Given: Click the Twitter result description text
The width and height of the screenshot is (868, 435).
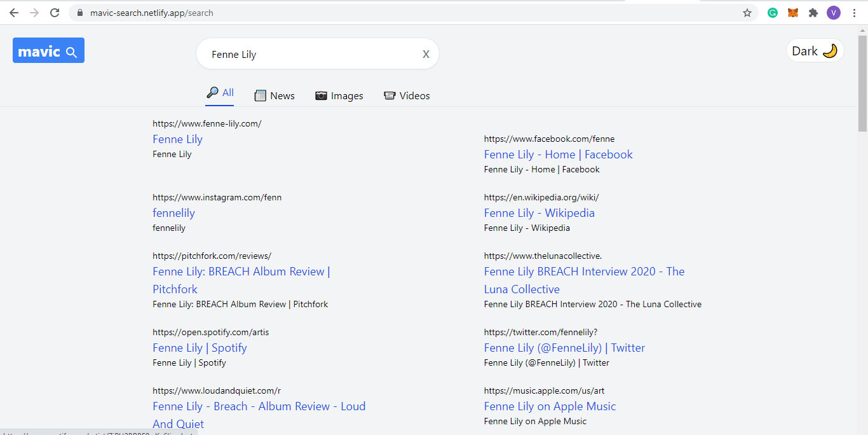Looking at the screenshot, I should pos(547,362).
